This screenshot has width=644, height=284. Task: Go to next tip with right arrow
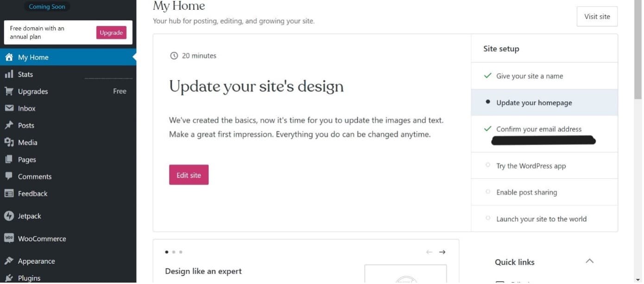pyautogui.click(x=442, y=252)
